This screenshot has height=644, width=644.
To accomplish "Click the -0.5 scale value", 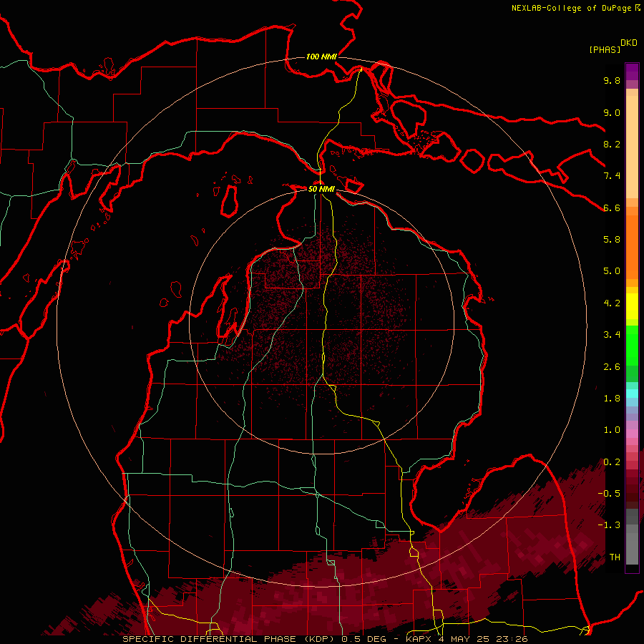I will [609, 494].
